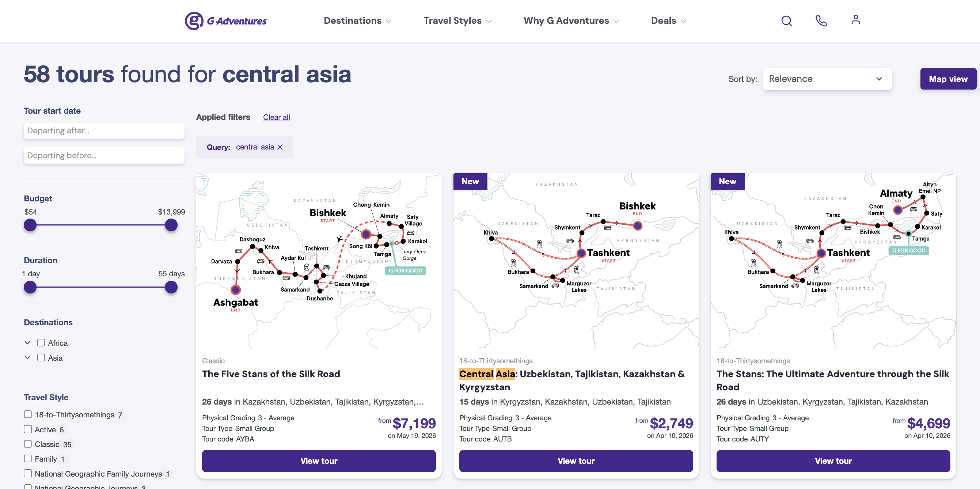Click the Tashkent to Almaty route map

tap(833, 261)
